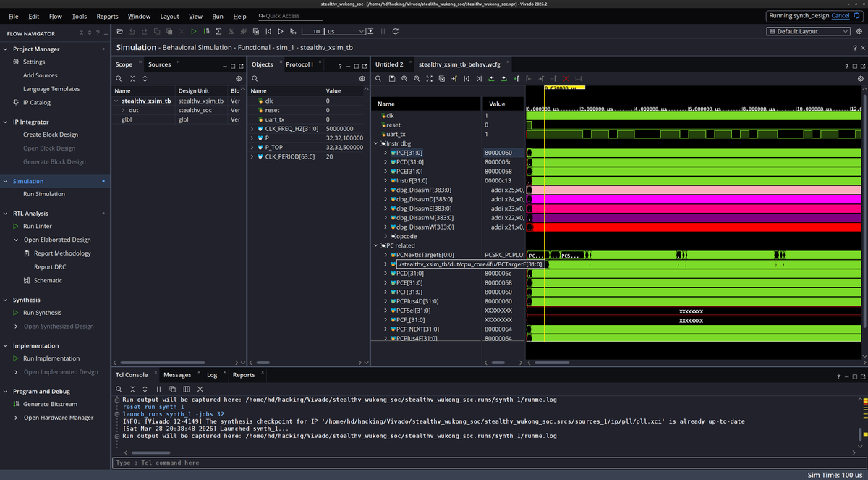
Task: Click the waveform Zoom In magnifier icon
Action: [404, 78]
